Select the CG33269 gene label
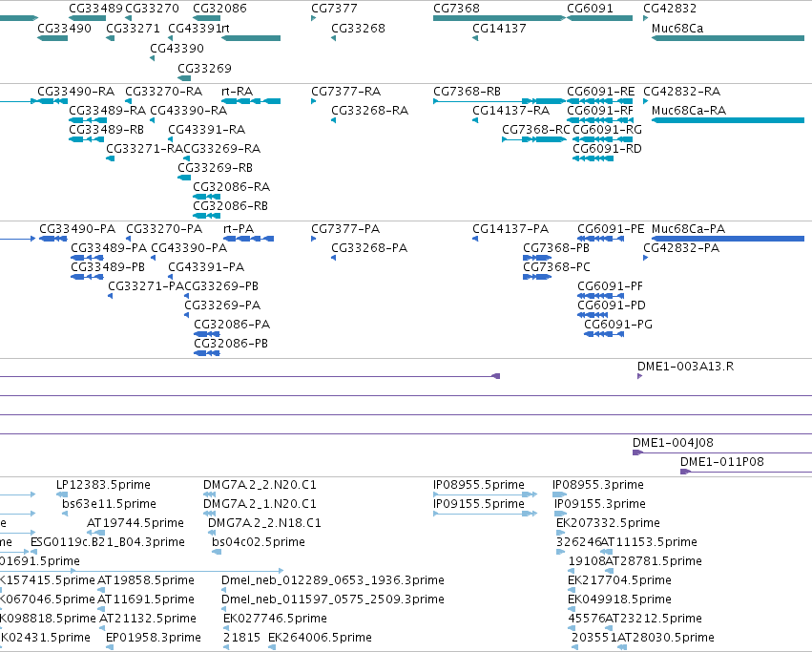The image size is (812, 652). 204,69
